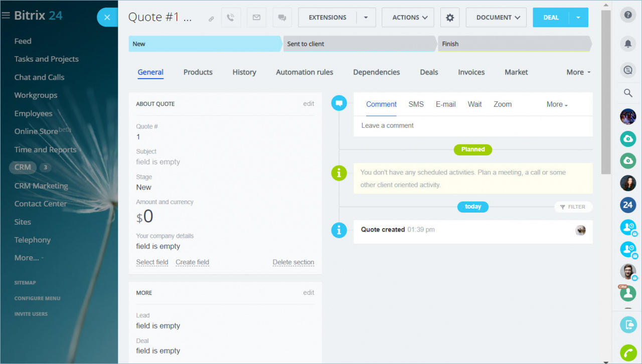The height and width of the screenshot is (364, 642).
Task: Switch to the History tab
Action: pos(244,72)
